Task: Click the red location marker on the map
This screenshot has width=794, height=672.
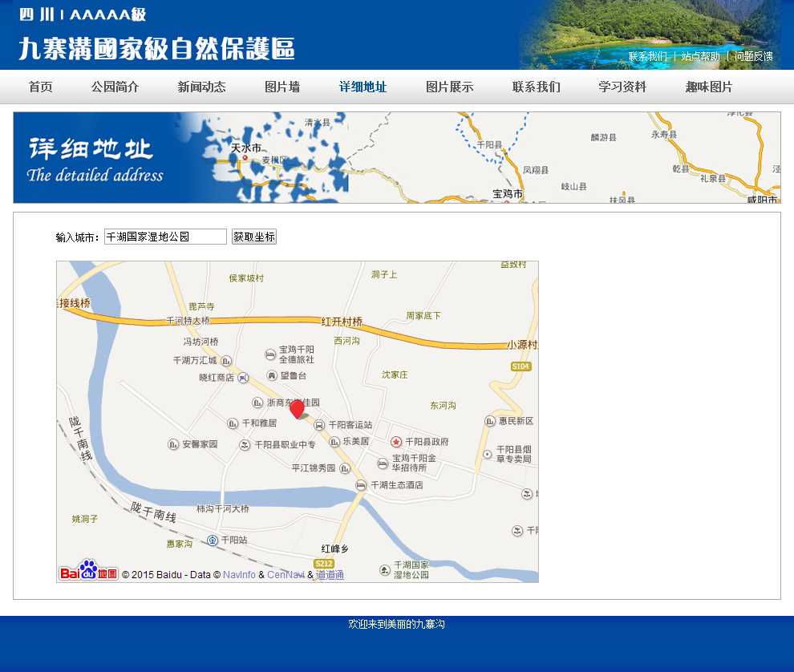Action: (297, 409)
